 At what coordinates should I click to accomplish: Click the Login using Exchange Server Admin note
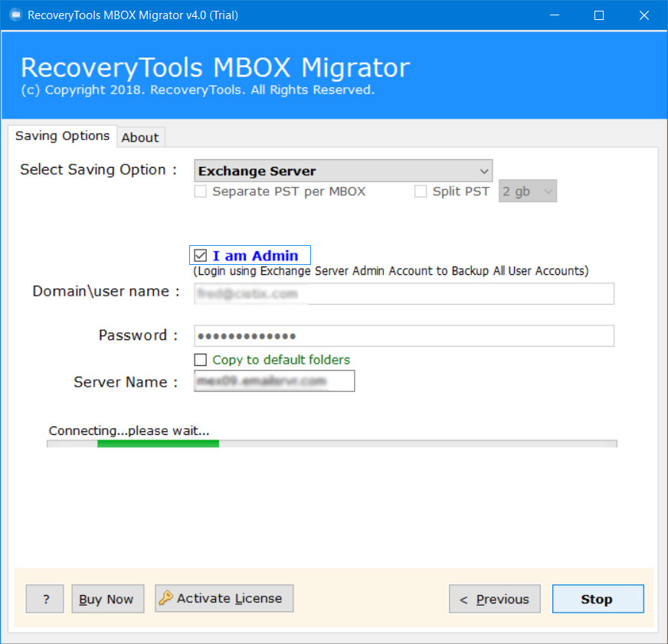tap(391, 271)
